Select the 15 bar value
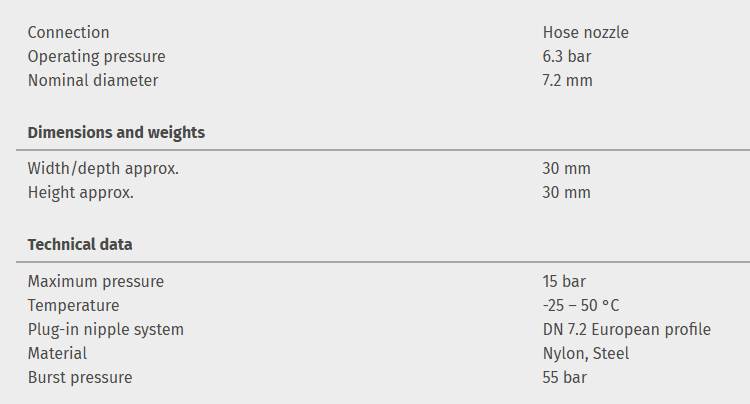The image size is (750, 404). (x=564, y=282)
